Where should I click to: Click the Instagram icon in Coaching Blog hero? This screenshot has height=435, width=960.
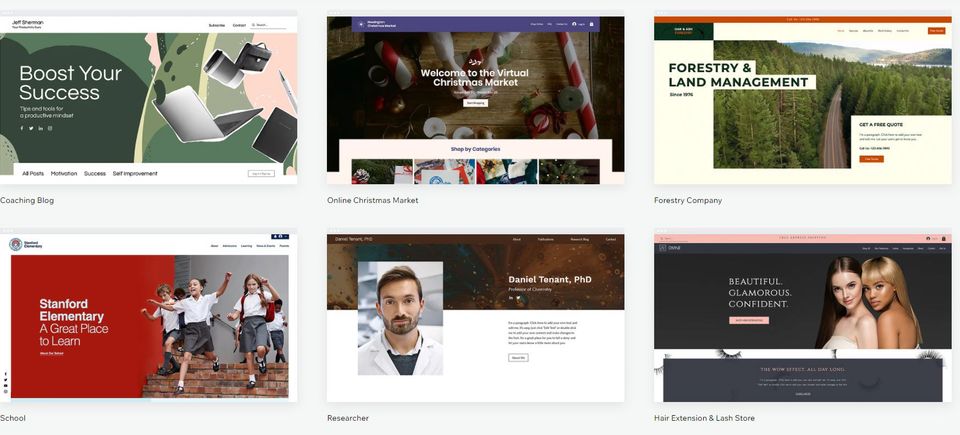pyautogui.click(x=50, y=128)
